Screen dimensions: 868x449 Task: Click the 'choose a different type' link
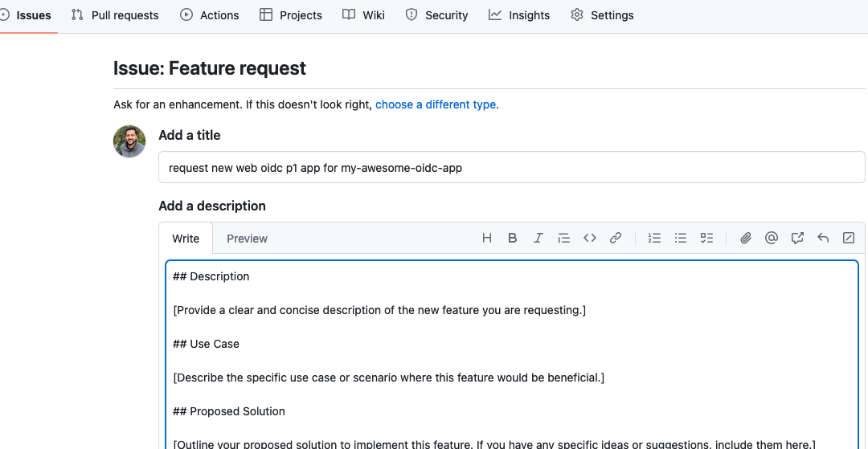pos(436,104)
